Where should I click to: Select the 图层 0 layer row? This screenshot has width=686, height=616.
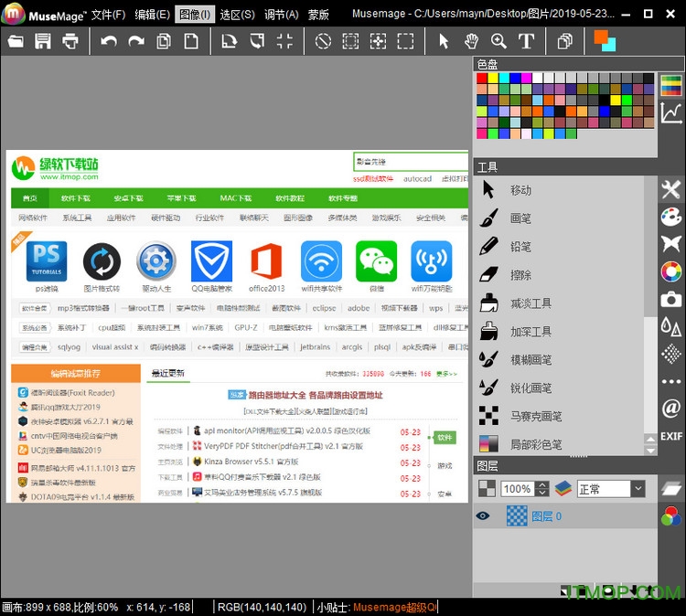pos(565,516)
